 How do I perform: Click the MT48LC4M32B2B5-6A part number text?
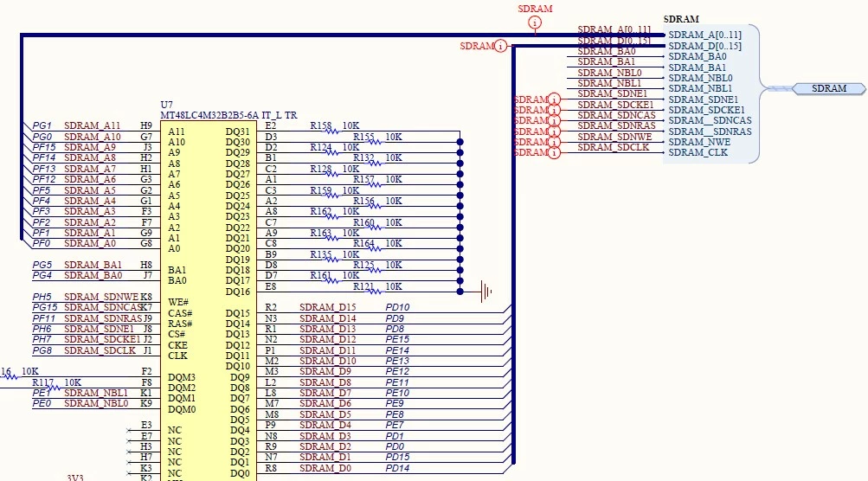pos(228,115)
